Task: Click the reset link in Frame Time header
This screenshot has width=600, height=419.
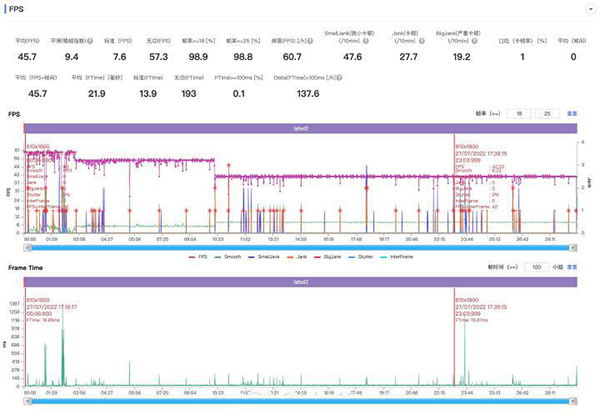Action: 572,268
